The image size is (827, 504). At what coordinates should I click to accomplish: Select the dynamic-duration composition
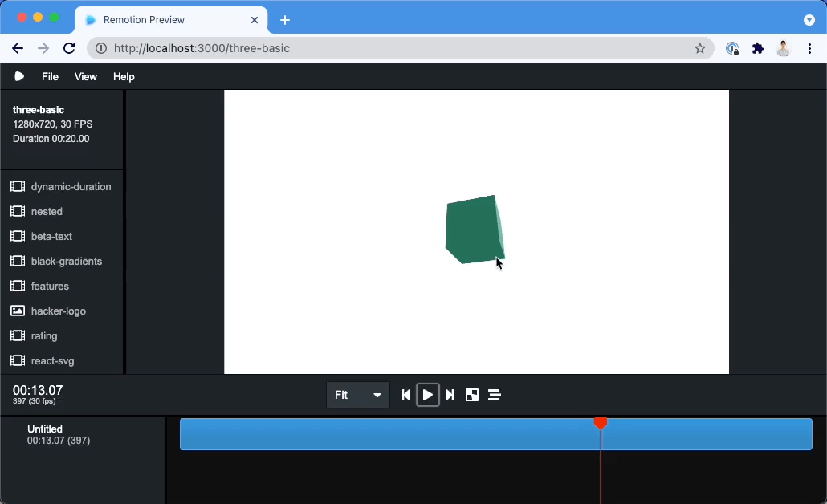click(x=71, y=187)
